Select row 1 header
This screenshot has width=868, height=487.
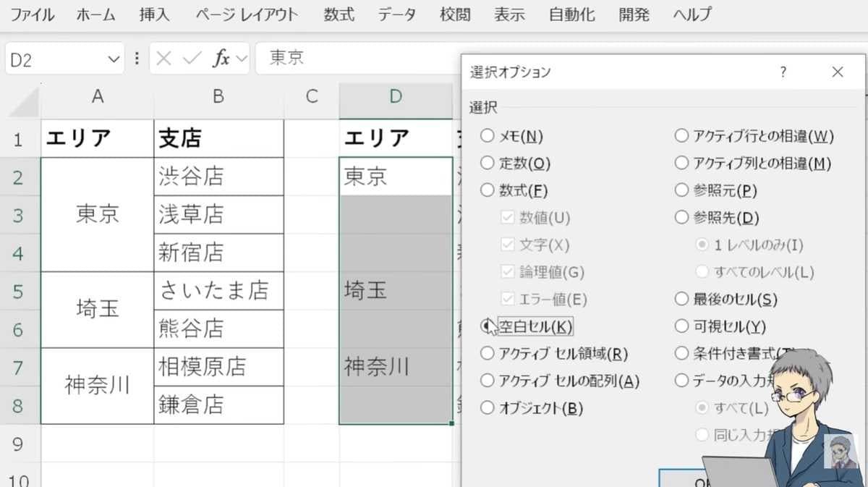click(x=20, y=139)
